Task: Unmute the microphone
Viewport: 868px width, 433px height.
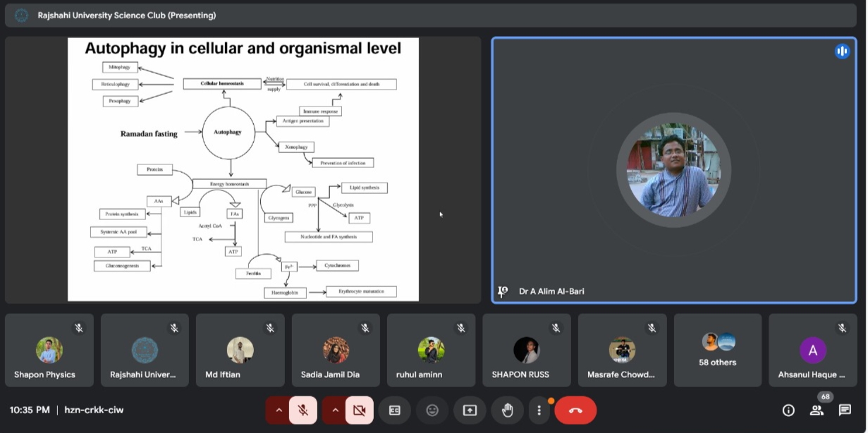Action: [303, 410]
